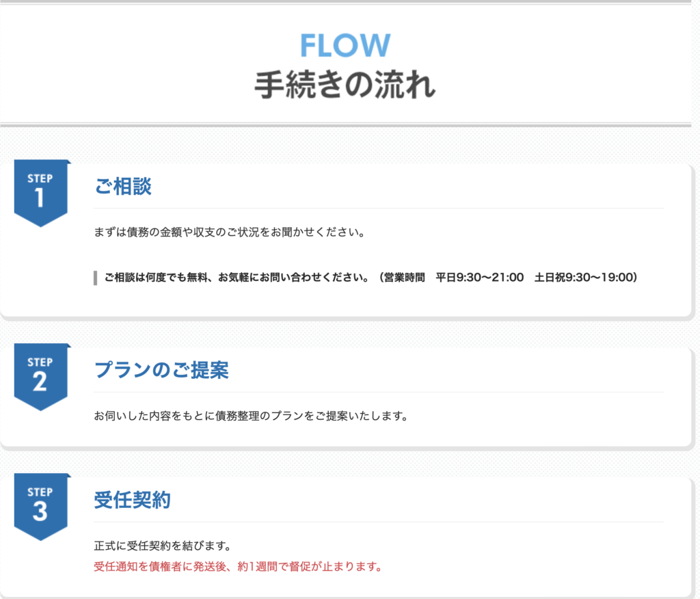Click the STEP 1 badge icon
This screenshot has width=700, height=599.
click(41, 193)
